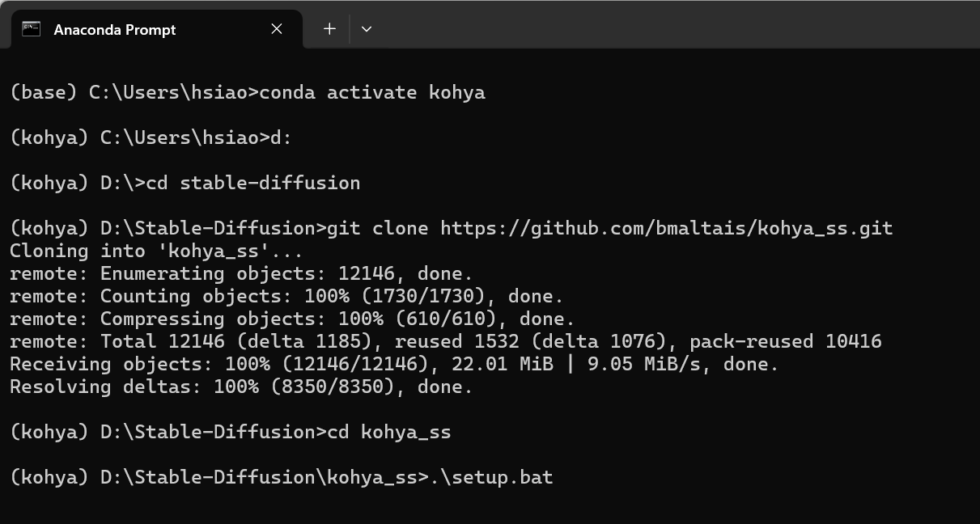Screen dimensions: 980x524
Task: Click the 'Counting objects: 100%' output line
Action: point(286,296)
